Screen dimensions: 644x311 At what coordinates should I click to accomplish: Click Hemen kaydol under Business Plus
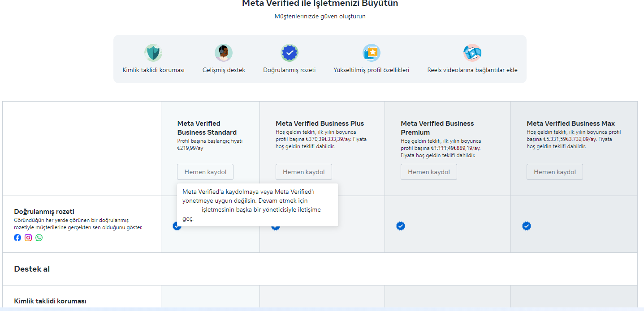(304, 172)
